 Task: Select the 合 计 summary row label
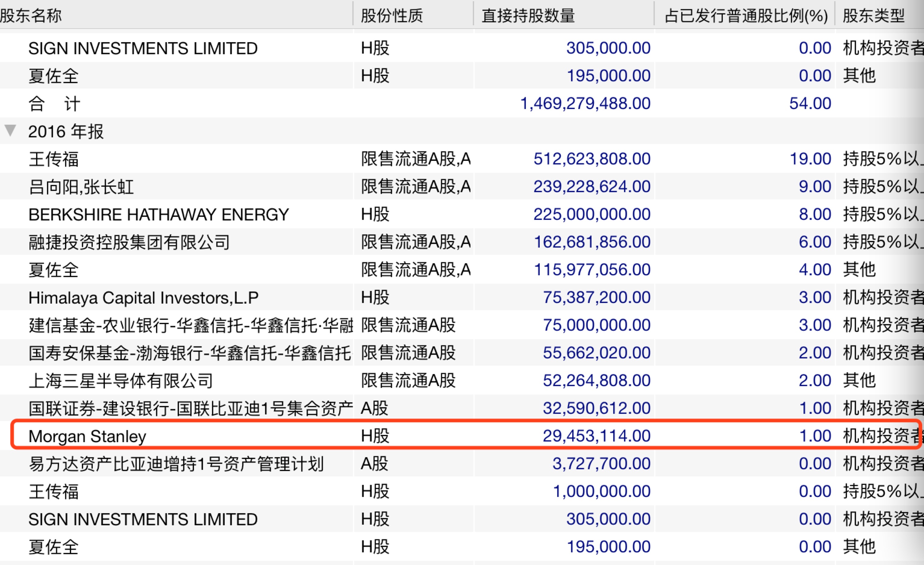pyautogui.click(x=55, y=104)
